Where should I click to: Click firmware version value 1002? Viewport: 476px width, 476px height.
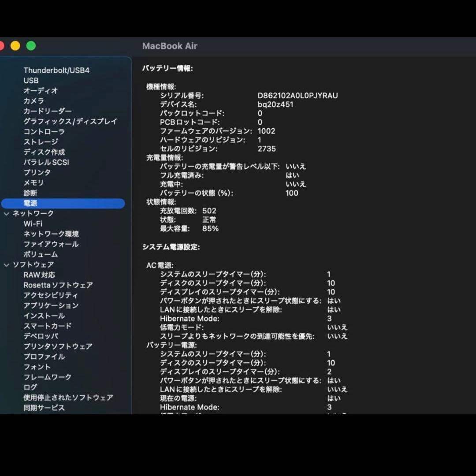pos(266,131)
